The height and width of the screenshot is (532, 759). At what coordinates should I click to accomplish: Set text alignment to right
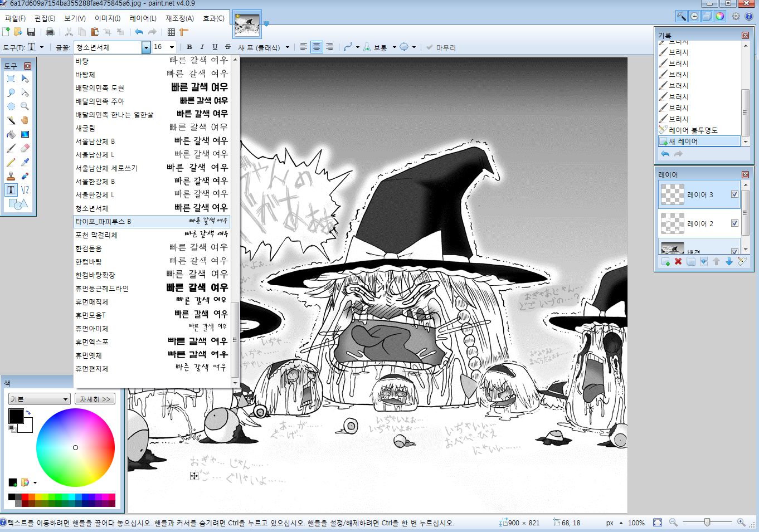click(329, 47)
